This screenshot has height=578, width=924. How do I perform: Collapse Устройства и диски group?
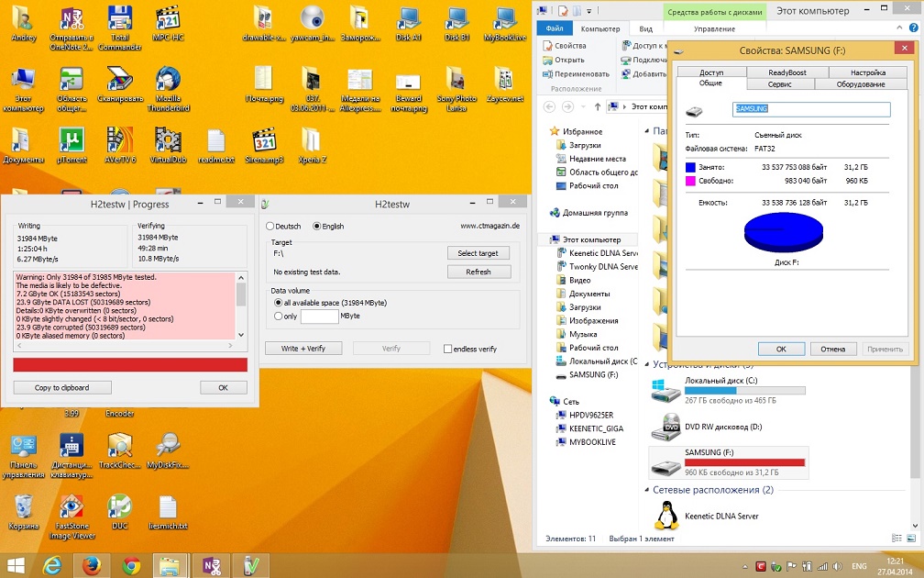pos(647,364)
